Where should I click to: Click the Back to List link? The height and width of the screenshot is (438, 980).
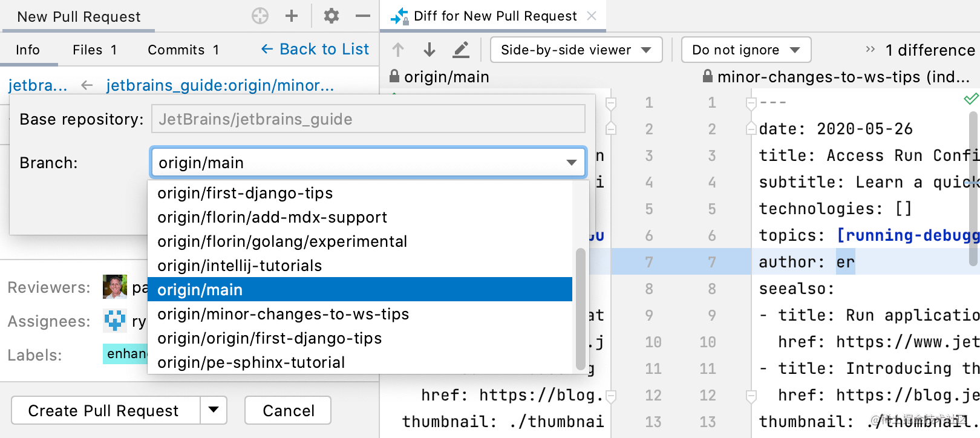(x=315, y=50)
